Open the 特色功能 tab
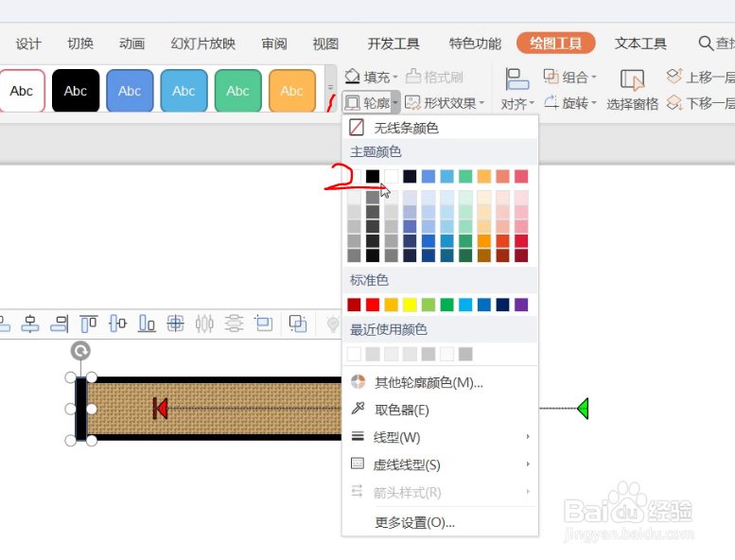The image size is (735, 560). (x=475, y=44)
